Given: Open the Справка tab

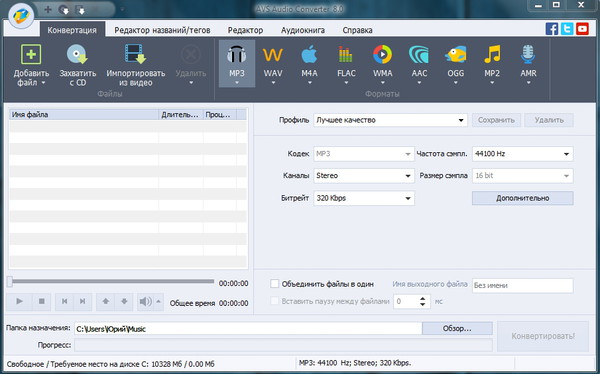Looking at the screenshot, I should (x=357, y=30).
